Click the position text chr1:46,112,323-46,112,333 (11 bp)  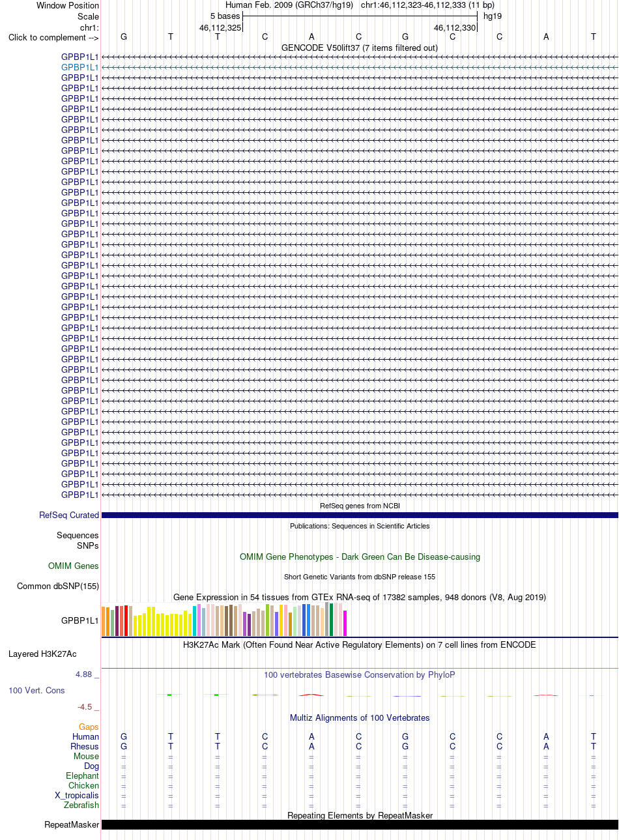427,5
